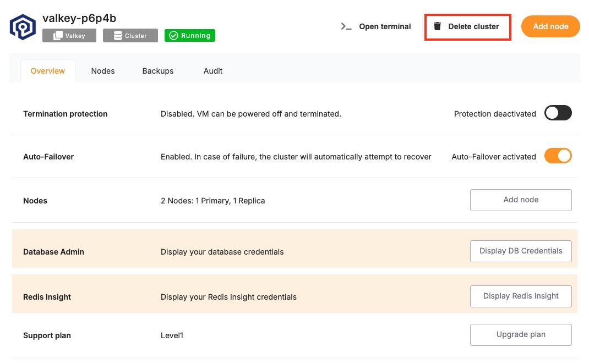Click the terminal prompt icon
Image resolution: width=589 pixels, height=364 pixels.
coord(346,26)
